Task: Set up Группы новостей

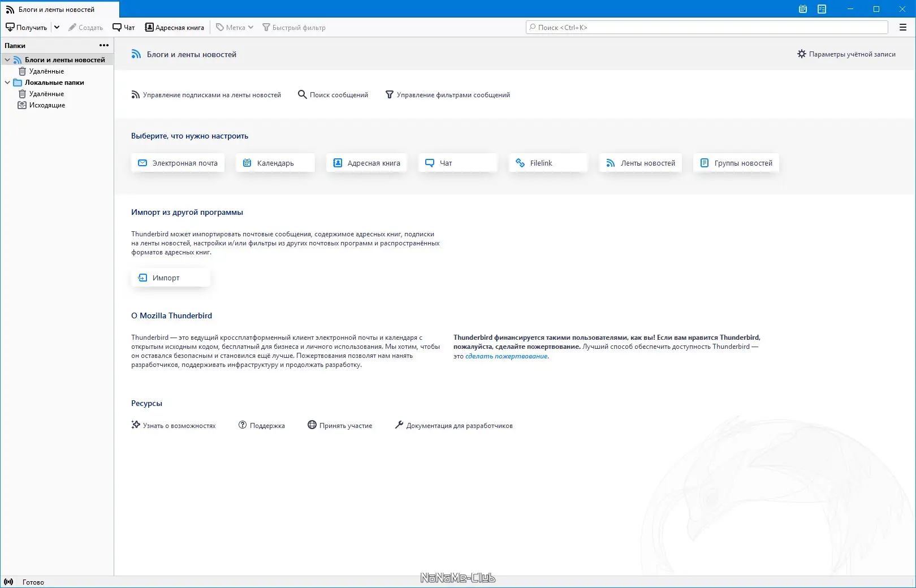Action: click(x=736, y=163)
